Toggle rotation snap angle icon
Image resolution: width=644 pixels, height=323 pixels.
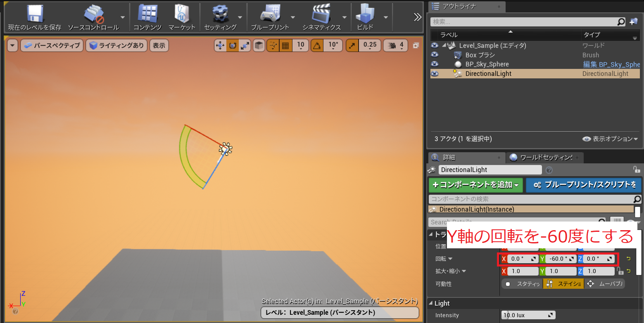pos(317,46)
